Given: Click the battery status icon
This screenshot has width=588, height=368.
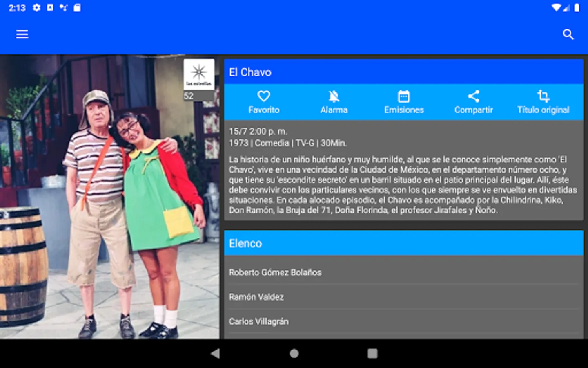Looking at the screenshot, I should click(x=577, y=8).
